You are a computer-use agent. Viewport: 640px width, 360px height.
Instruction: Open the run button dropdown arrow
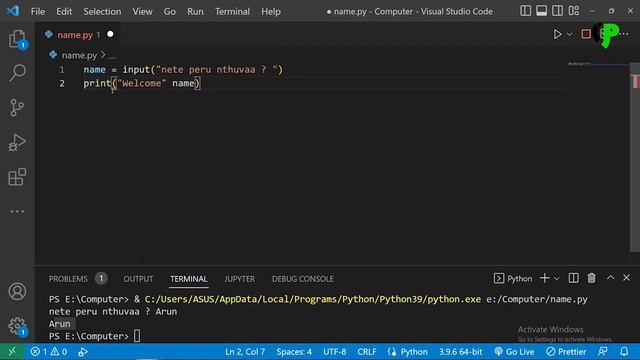point(570,34)
